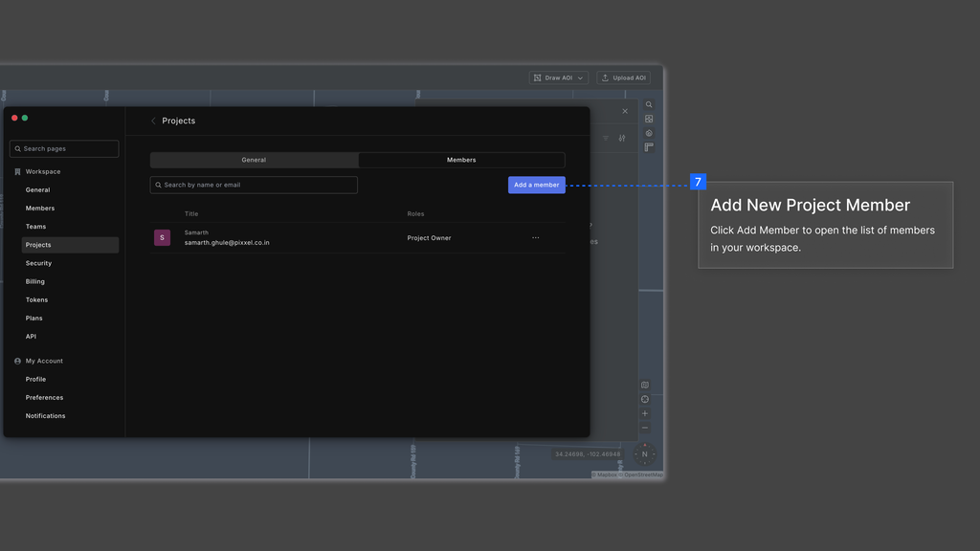This screenshot has width=980, height=551.
Task: Open Billing in the sidebar
Action: pyautogui.click(x=35, y=282)
